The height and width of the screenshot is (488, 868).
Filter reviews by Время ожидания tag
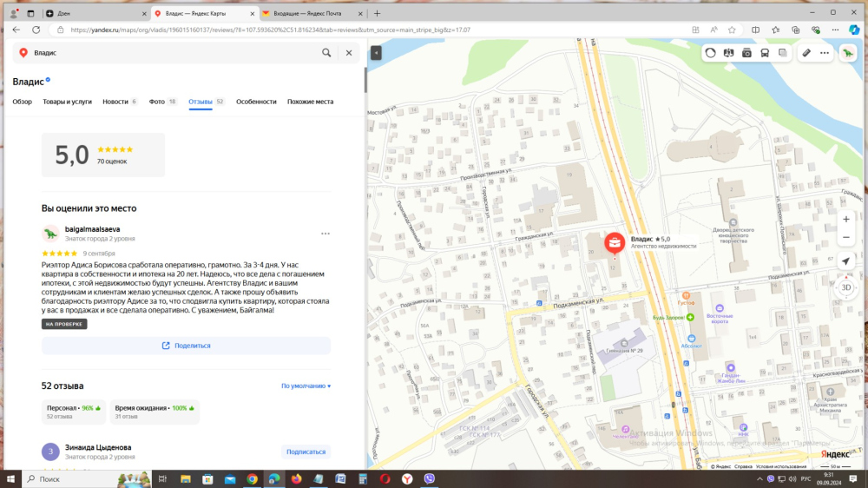[x=155, y=412]
